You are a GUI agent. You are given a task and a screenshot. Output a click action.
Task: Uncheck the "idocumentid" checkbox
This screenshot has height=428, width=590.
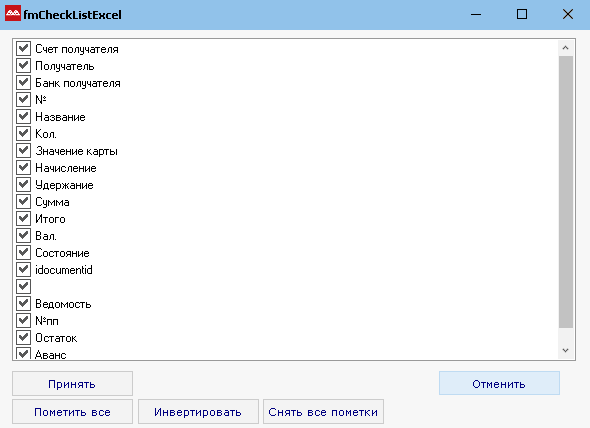click(23, 269)
